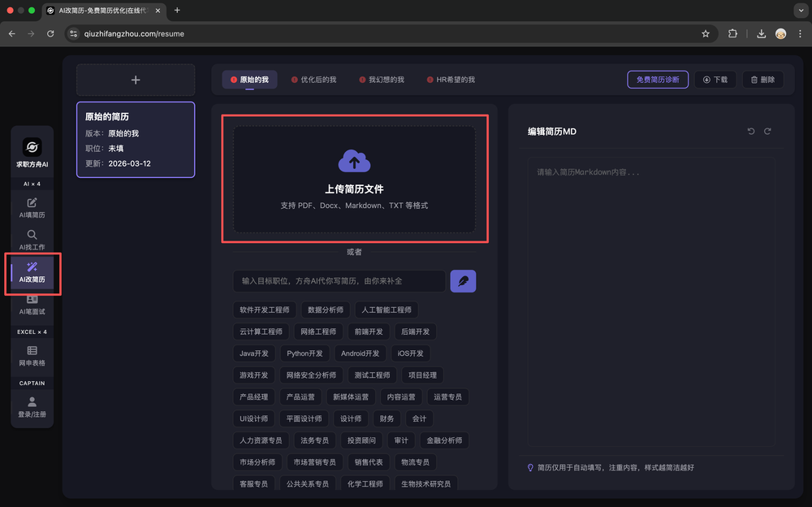The image size is (812, 507).
Task: Undo the last resume edit
Action: coord(751,132)
